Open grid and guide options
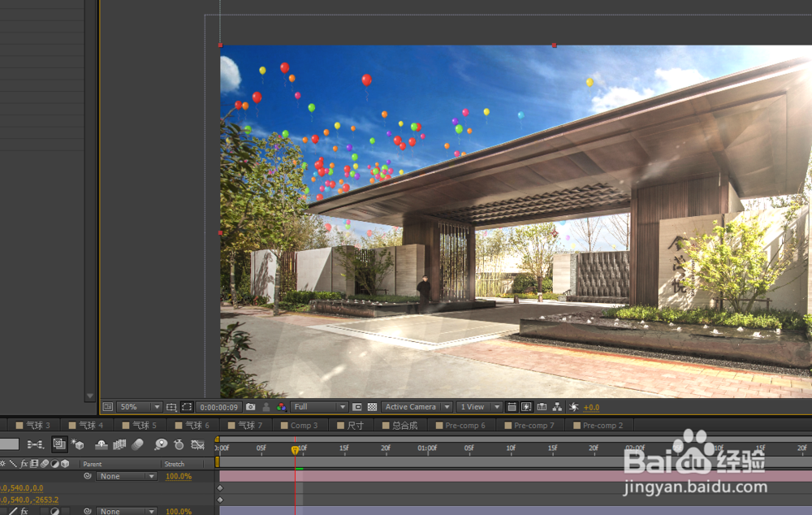Image resolution: width=812 pixels, height=515 pixels. point(171,407)
